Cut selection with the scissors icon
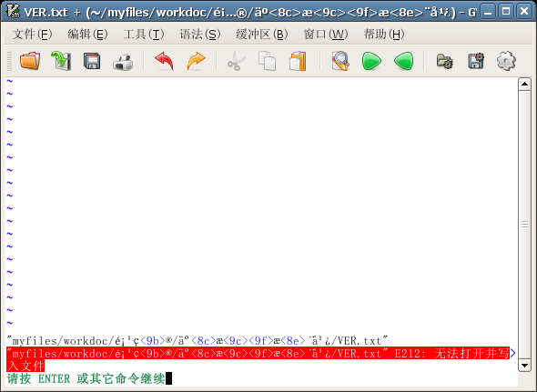The image size is (537, 392). click(x=236, y=61)
